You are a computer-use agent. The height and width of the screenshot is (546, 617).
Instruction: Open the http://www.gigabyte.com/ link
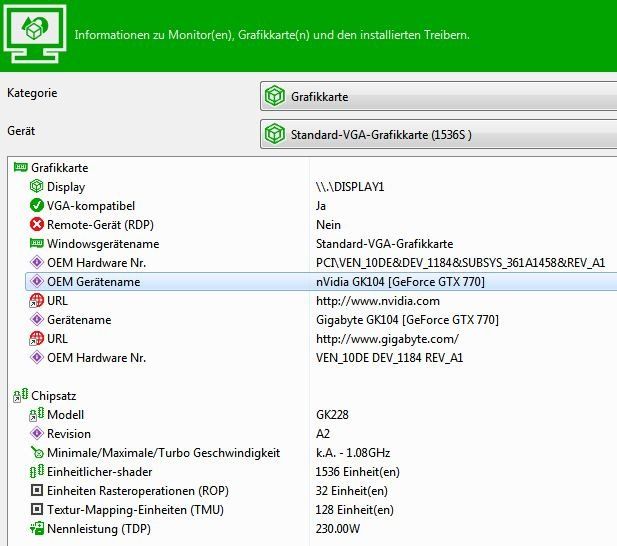pos(387,339)
